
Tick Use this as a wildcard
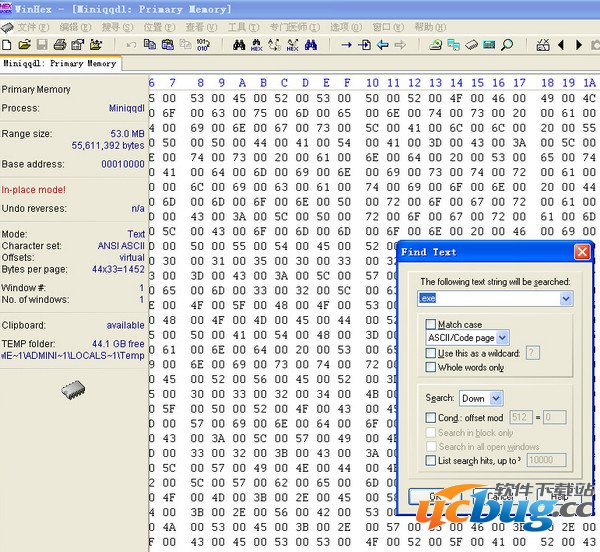431,353
